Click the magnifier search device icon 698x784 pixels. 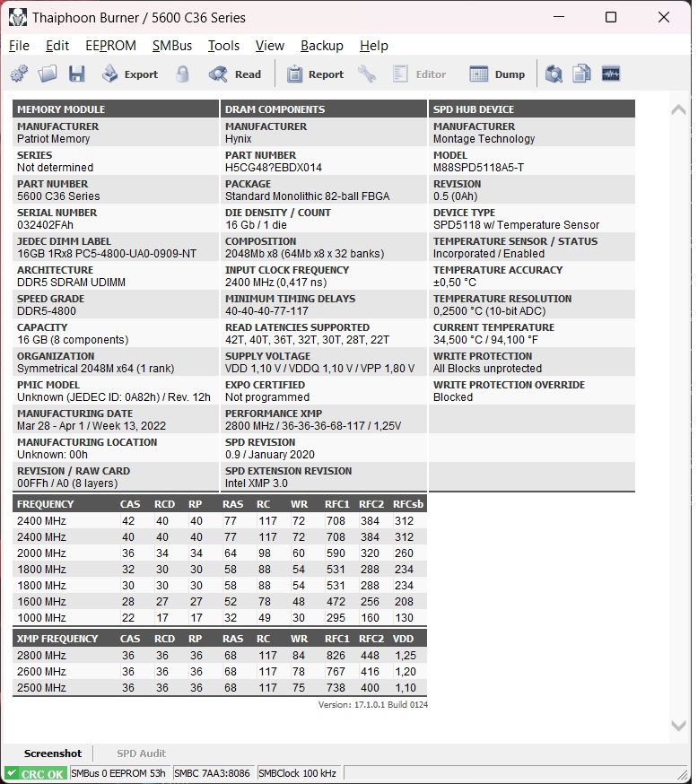554,74
